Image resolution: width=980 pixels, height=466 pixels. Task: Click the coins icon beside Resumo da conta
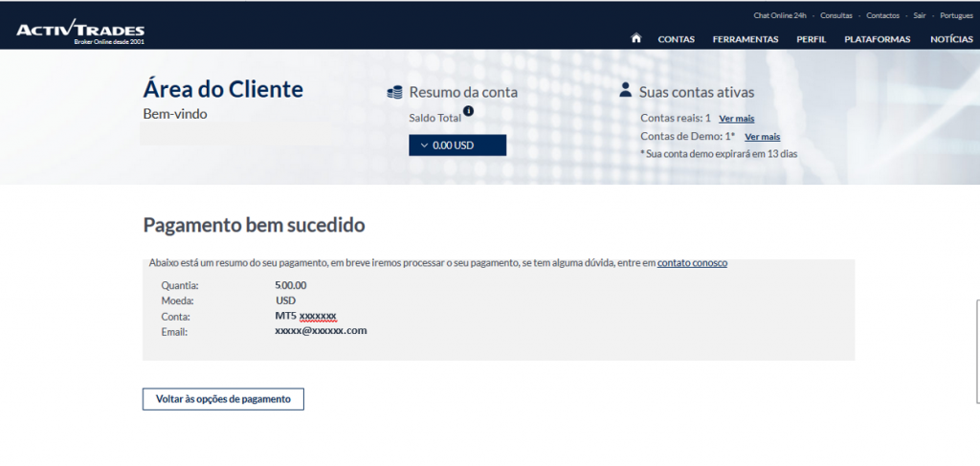(394, 93)
